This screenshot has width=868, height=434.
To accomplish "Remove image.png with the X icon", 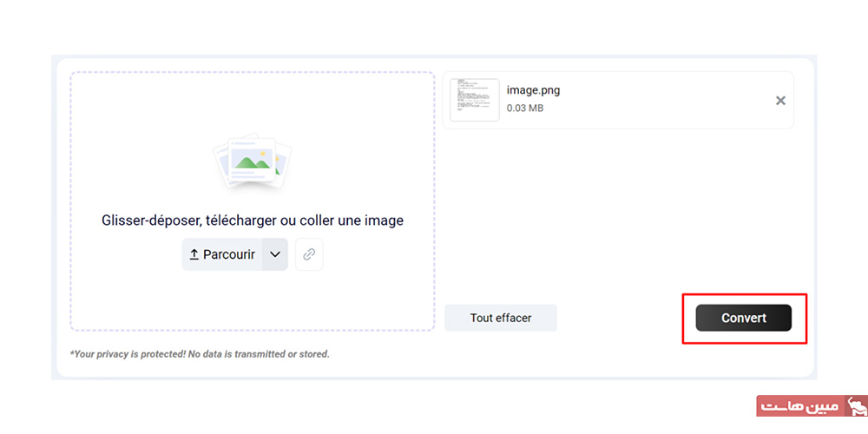I will 780,101.
